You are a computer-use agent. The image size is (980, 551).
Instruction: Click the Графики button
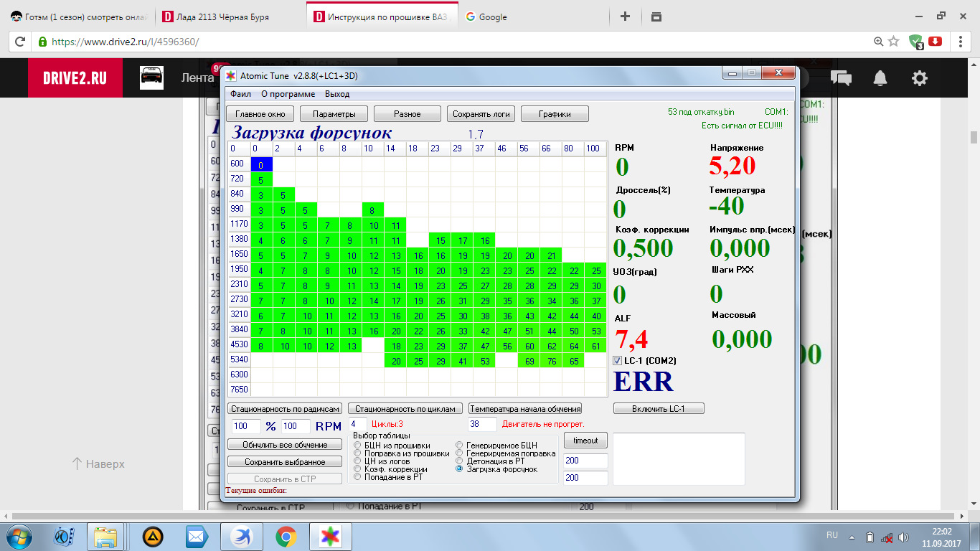click(555, 114)
